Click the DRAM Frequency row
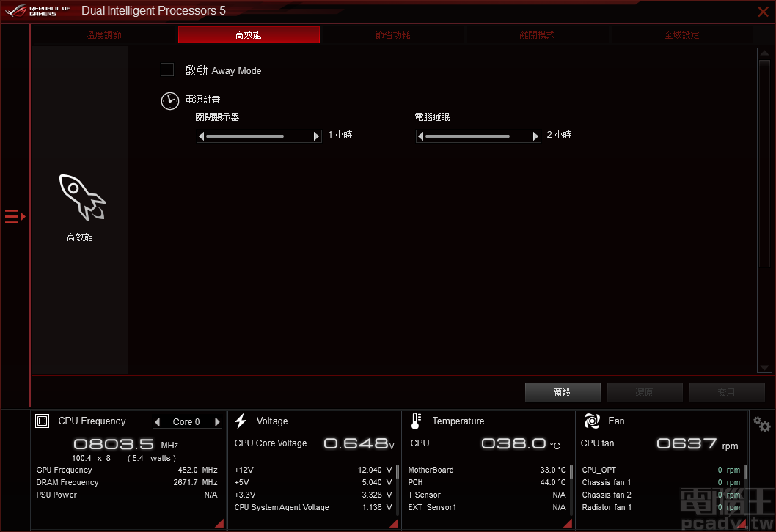Screen dimensions: 776x532 click(127, 483)
